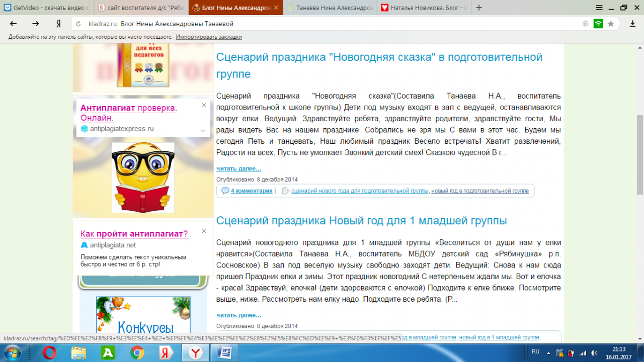Launch Opera from the taskbar

pyautogui.click(x=49, y=353)
